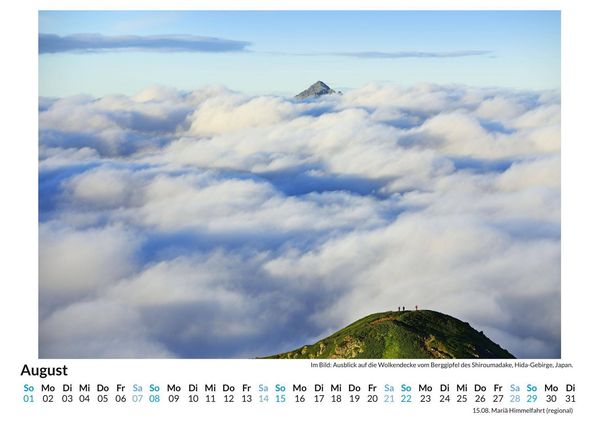Select Friday 13 in the calendar
The image size is (600, 424).
[x=246, y=393]
